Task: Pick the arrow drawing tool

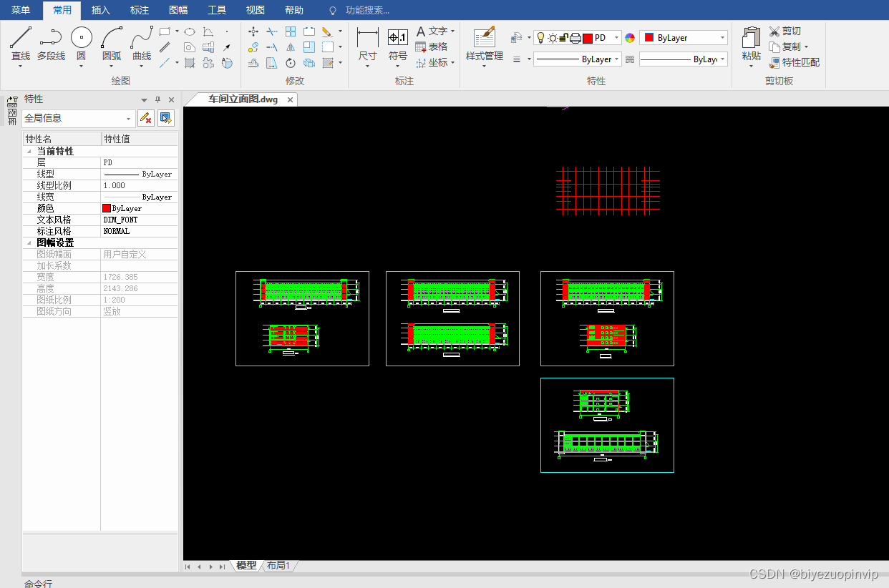Action: pos(227,47)
